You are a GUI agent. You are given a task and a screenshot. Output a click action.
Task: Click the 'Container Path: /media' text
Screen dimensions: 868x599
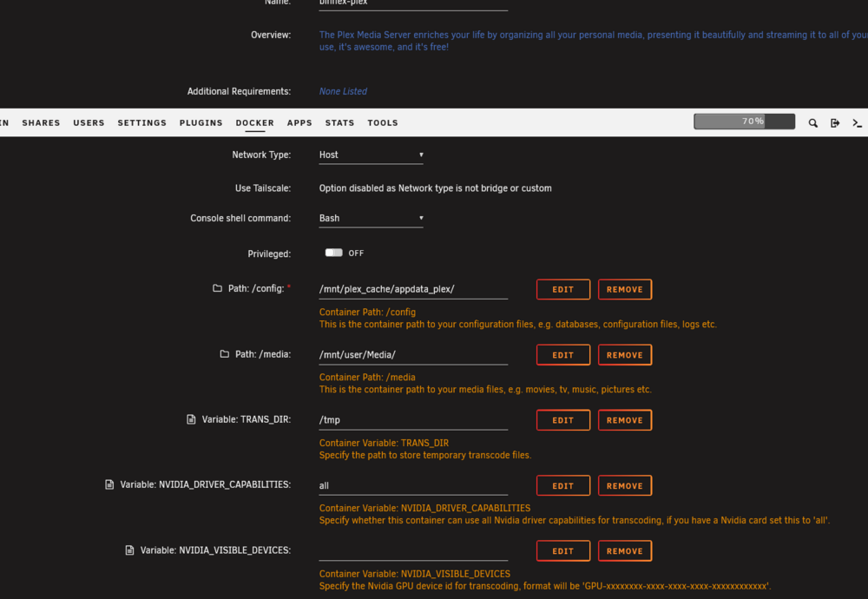(367, 377)
